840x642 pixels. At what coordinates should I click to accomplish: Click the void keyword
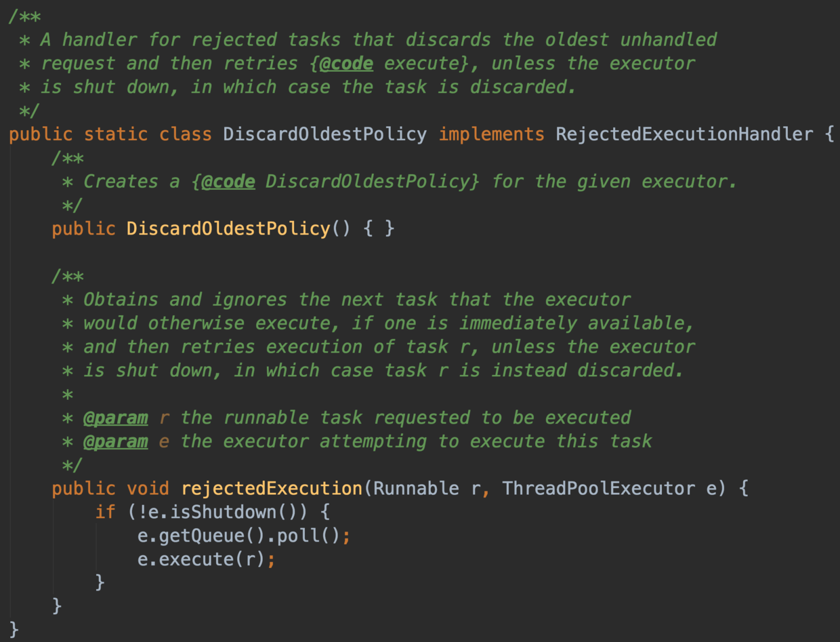(x=148, y=489)
